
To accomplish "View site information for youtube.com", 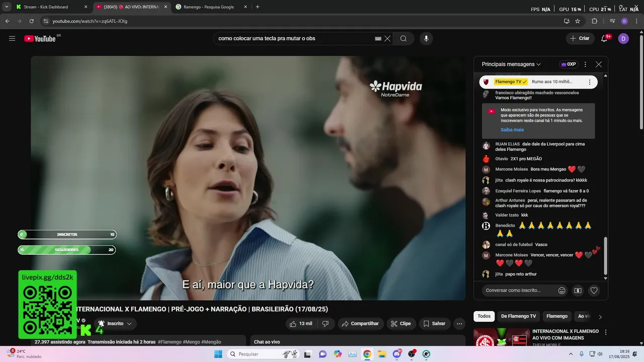I will click(x=45, y=21).
